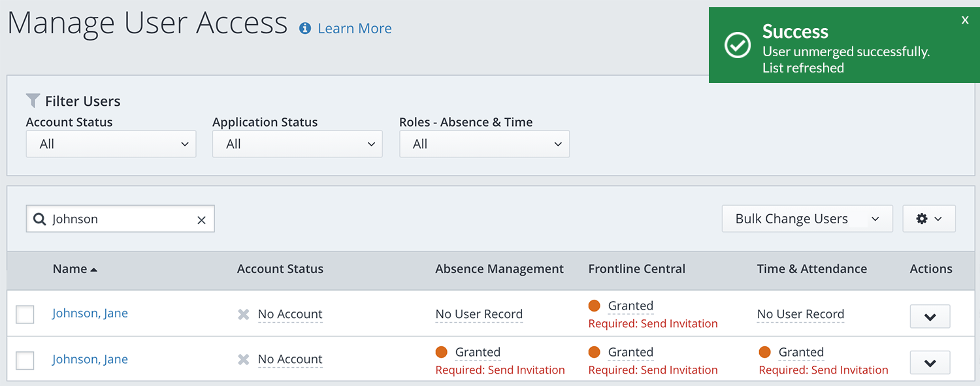Viewport: 980px width, 386px height.
Task: Expand Actions menu for the second user row
Action: pos(930,362)
